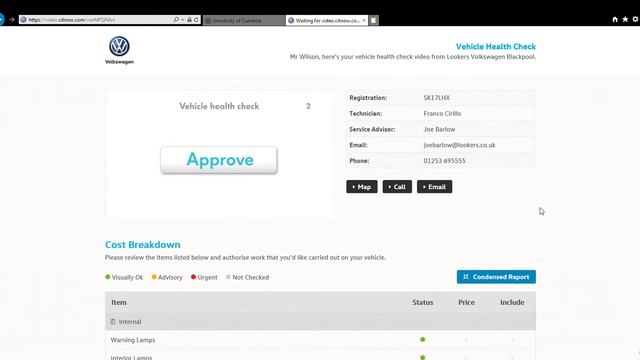The height and width of the screenshot is (360, 640).
Task: Click the Approve button
Action: point(219,160)
